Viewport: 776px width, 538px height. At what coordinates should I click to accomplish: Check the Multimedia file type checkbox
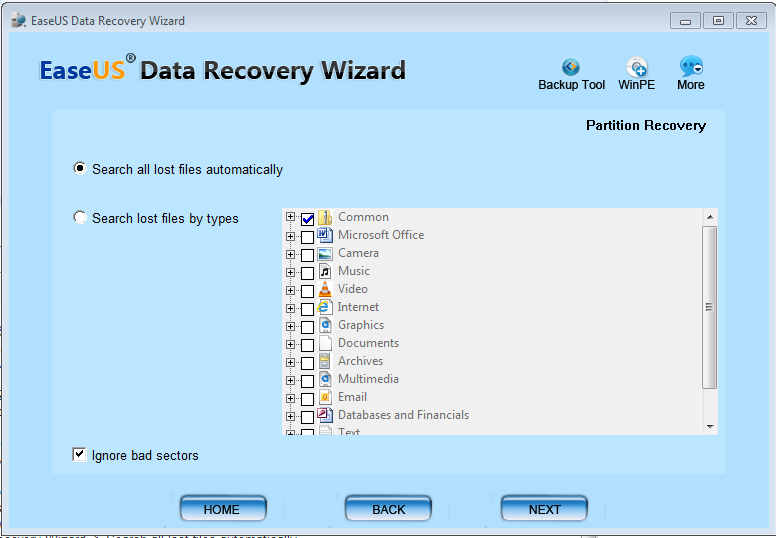[x=307, y=381]
